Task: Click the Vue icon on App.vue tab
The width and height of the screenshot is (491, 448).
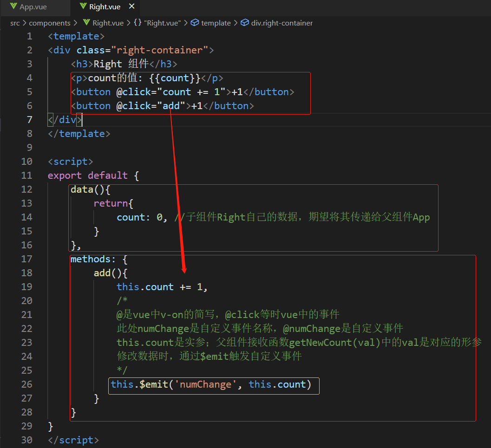Action: (13, 6)
